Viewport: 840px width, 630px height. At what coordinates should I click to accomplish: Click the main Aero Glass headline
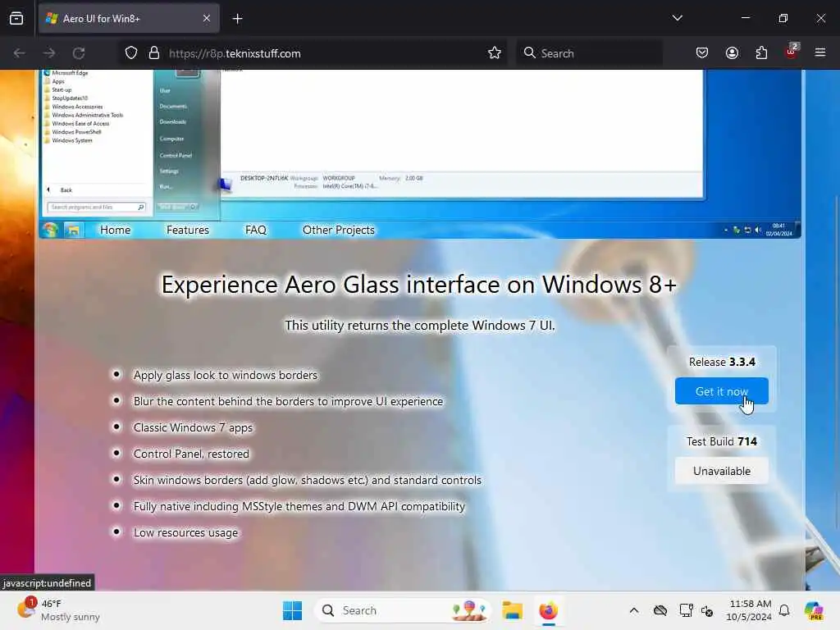[419, 285]
